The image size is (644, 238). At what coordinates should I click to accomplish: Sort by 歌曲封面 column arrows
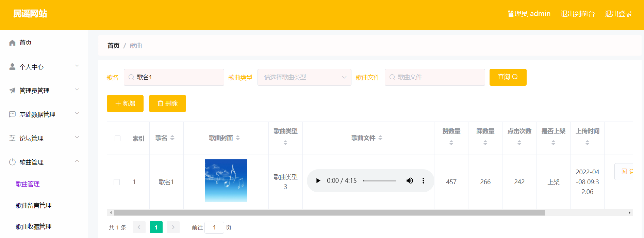pos(238,138)
